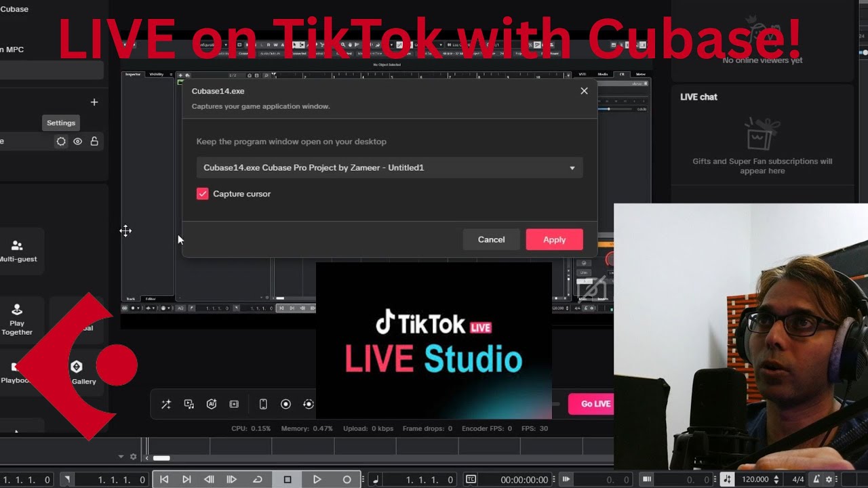Image resolution: width=868 pixels, height=488 pixels.
Task: Select the Meter tab in captured Cubase
Action: (x=641, y=74)
